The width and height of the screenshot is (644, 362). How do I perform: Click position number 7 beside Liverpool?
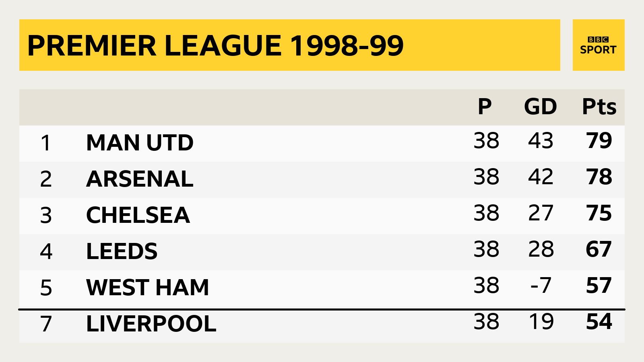tap(46, 324)
